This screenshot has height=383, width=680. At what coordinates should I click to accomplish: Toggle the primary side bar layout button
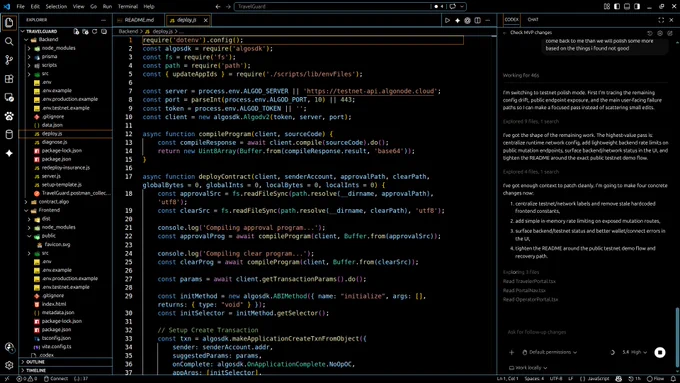coord(617,7)
